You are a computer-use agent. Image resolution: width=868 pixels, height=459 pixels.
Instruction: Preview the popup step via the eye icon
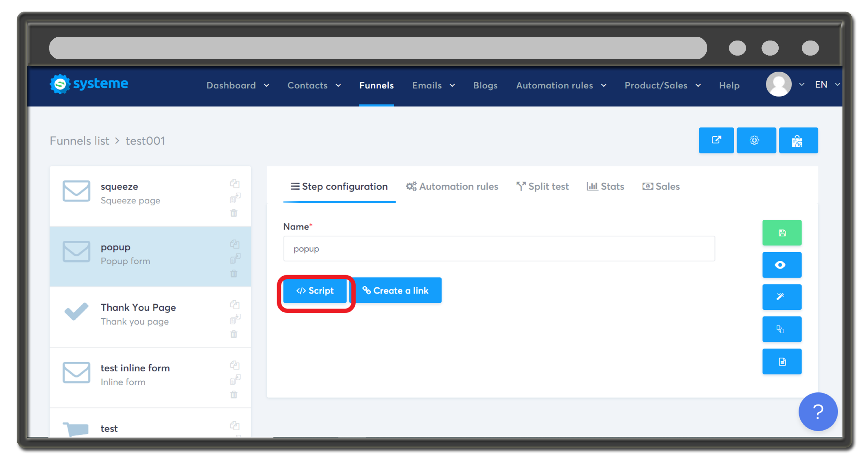[x=782, y=265]
